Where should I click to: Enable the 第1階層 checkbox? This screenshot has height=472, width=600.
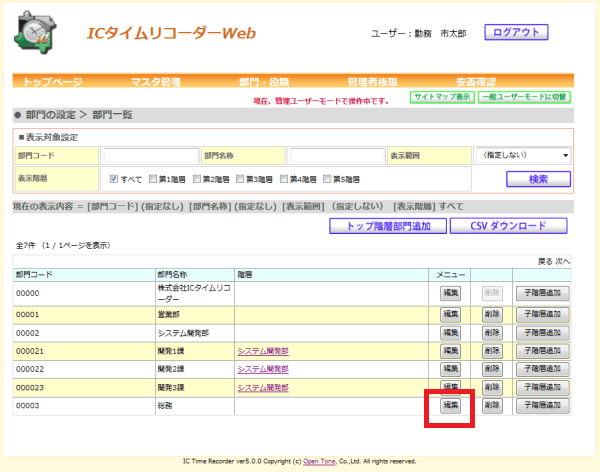coord(153,179)
